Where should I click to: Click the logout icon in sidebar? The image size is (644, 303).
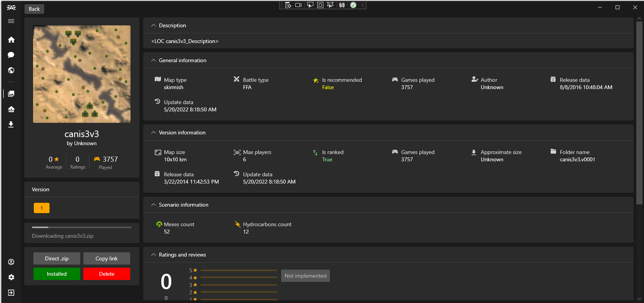click(11, 293)
